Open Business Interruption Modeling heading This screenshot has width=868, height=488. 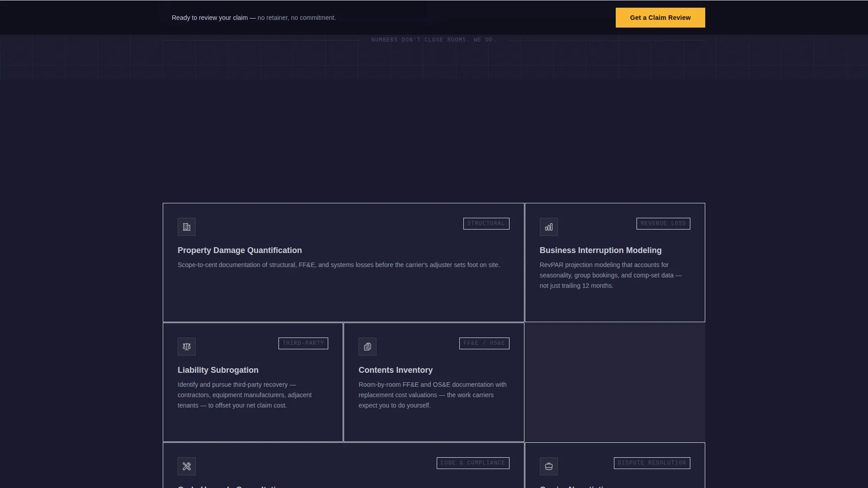(x=600, y=250)
